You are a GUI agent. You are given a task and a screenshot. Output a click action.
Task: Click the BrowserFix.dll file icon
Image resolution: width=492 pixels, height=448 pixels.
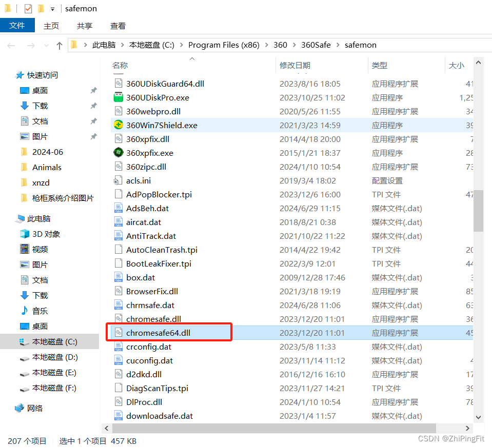click(x=119, y=291)
